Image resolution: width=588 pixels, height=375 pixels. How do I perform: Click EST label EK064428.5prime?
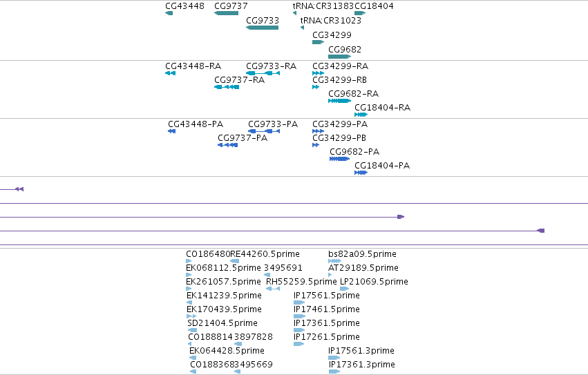tap(227, 352)
